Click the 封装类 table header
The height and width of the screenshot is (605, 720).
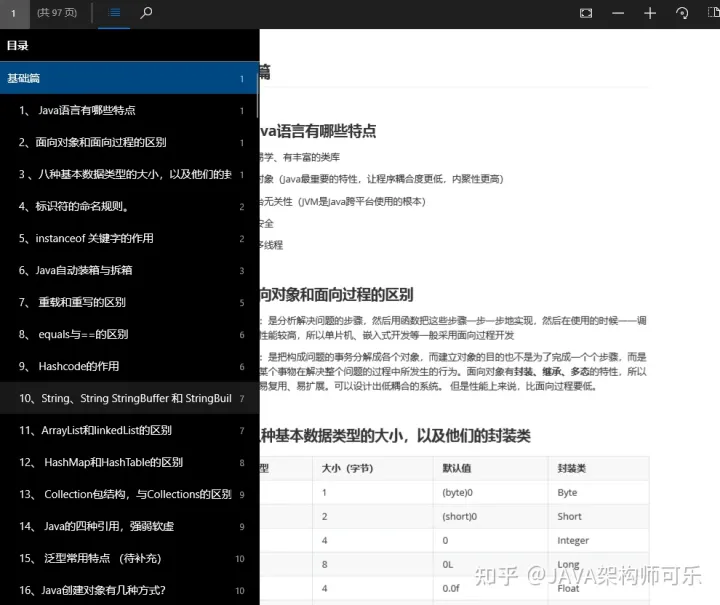pos(572,468)
